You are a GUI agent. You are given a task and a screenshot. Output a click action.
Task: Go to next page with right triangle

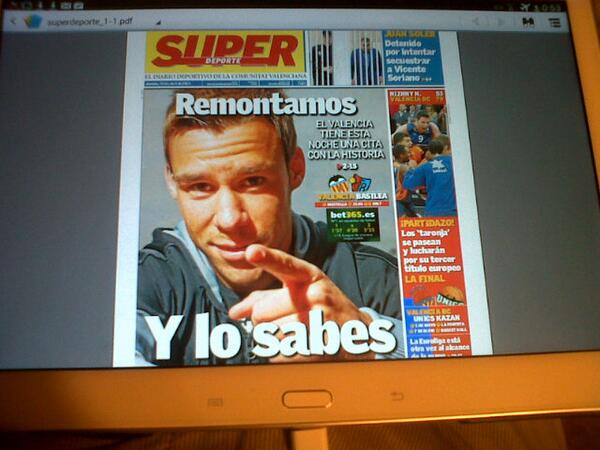[501, 21]
